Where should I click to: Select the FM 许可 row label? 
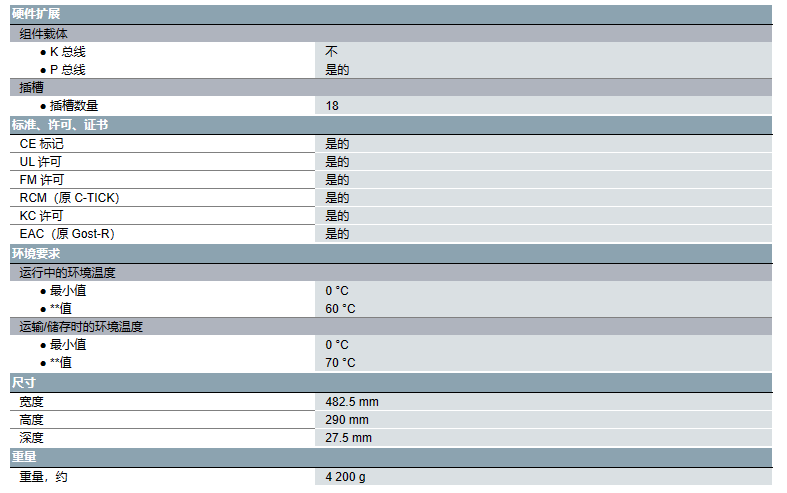click(x=42, y=180)
